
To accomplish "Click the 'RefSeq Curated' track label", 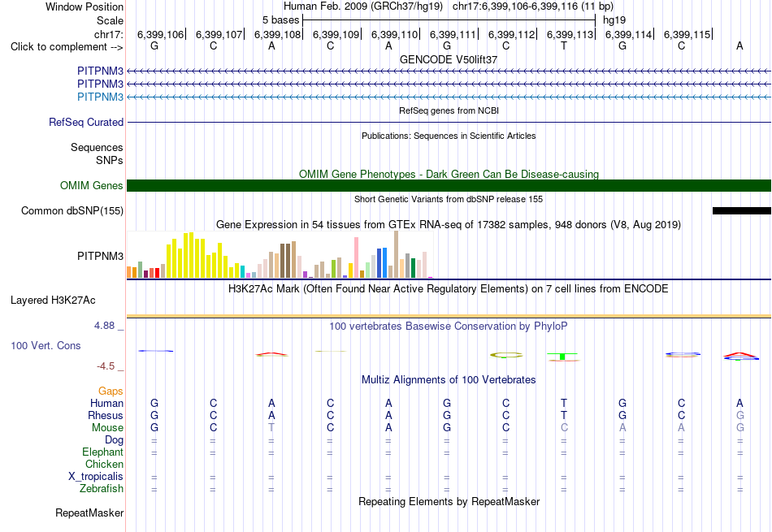I will (85, 122).
